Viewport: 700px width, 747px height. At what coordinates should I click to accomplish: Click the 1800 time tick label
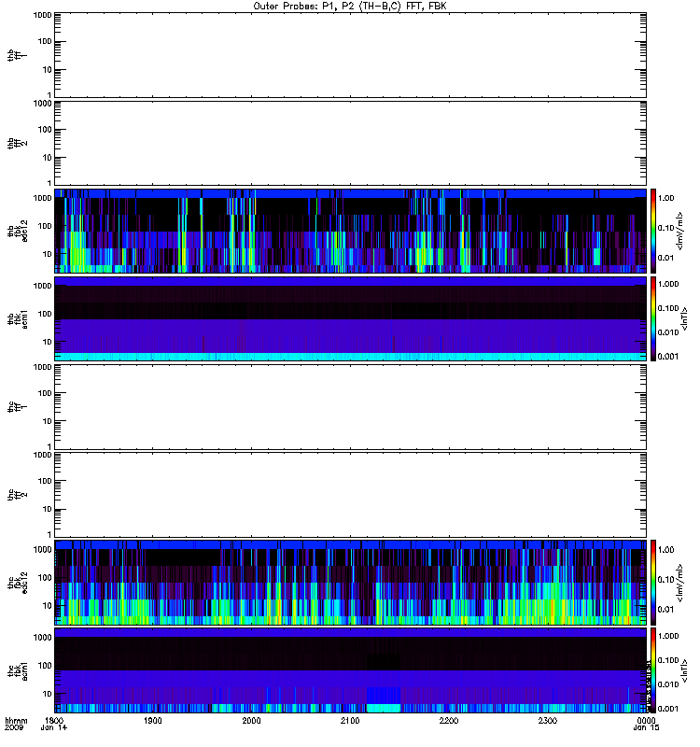coord(54,720)
